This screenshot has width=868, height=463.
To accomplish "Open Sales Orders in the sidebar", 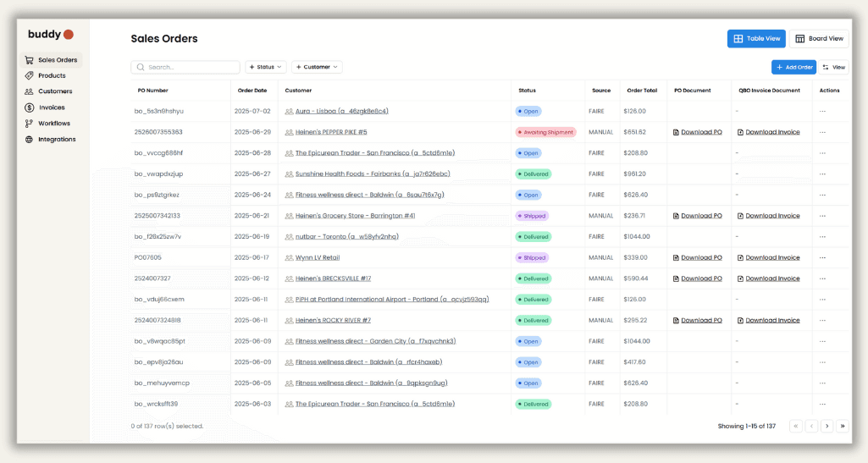I will tap(51, 60).
